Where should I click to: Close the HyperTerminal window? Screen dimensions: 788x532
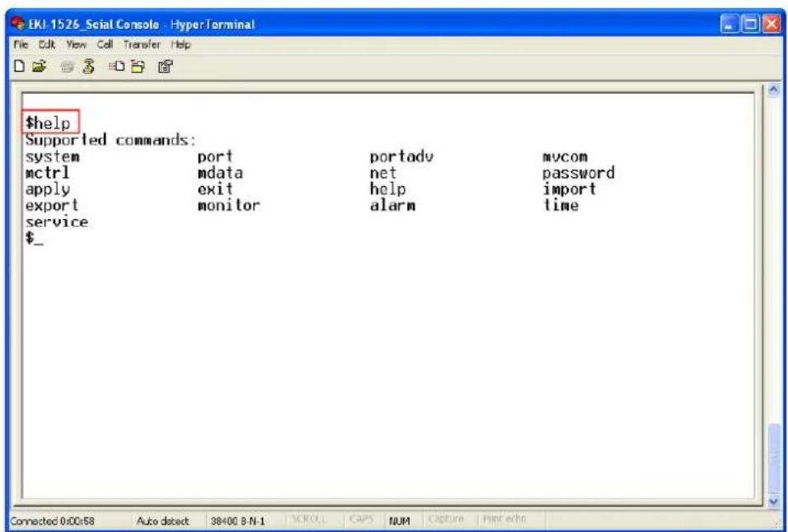(772, 24)
